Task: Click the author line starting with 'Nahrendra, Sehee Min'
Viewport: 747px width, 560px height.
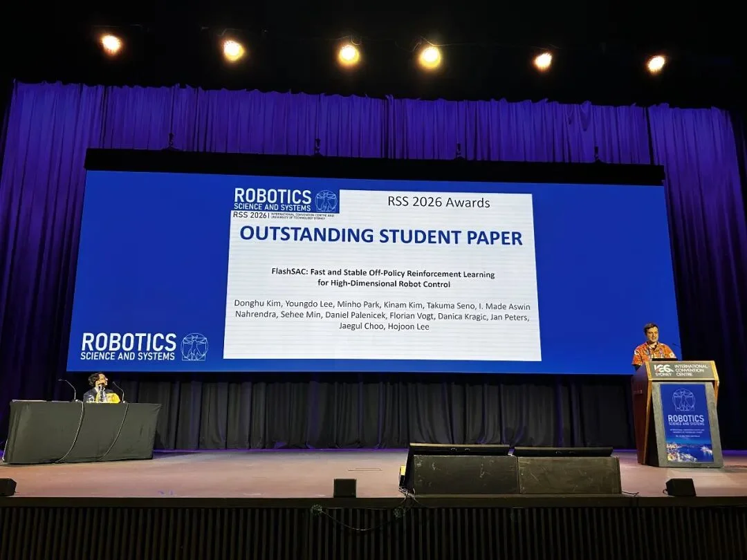Action: (382, 316)
